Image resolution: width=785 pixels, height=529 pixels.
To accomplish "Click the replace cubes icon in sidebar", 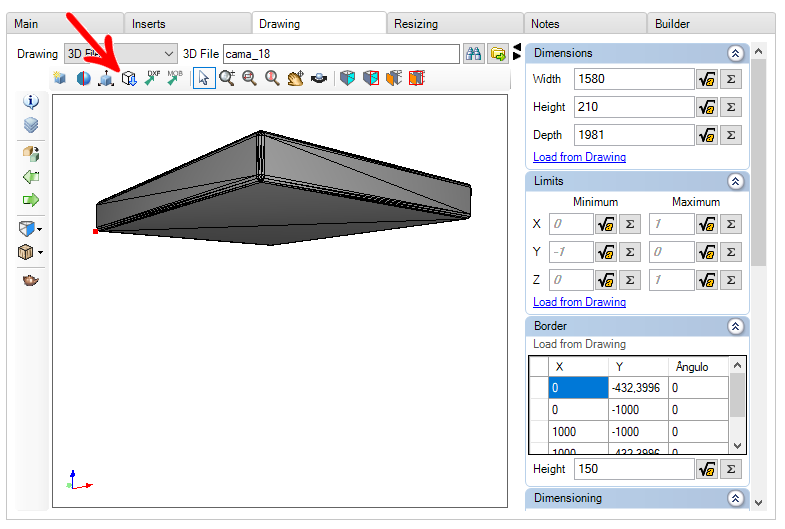I will (x=31, y=154).
